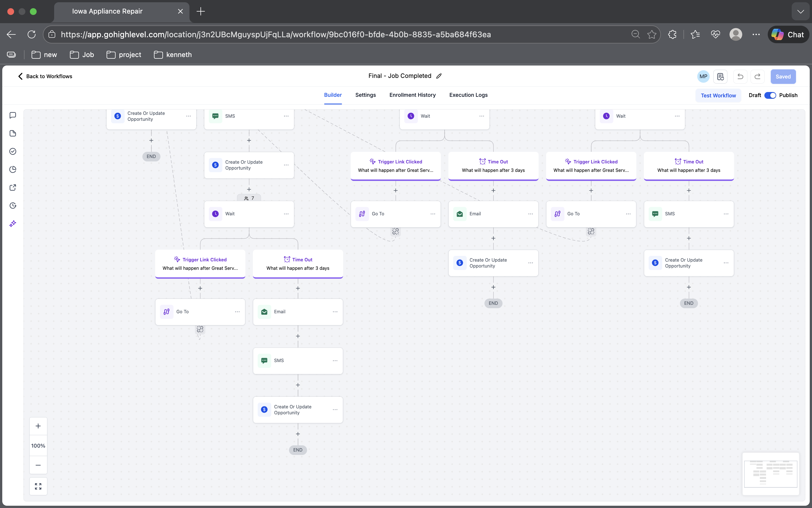Open the Job bookmarks folder
Viewport: 812px width, 508px height.
[x=82, y=55]
